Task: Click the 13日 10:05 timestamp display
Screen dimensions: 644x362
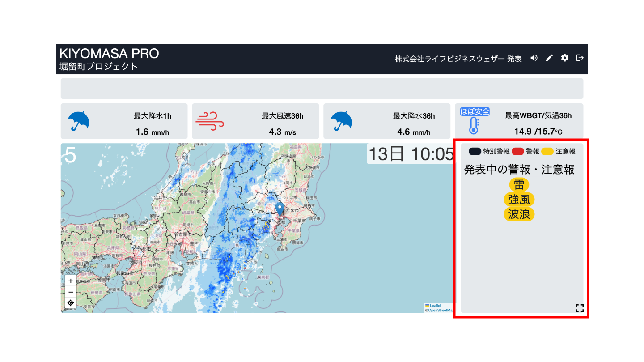Action: click(411, 154)
